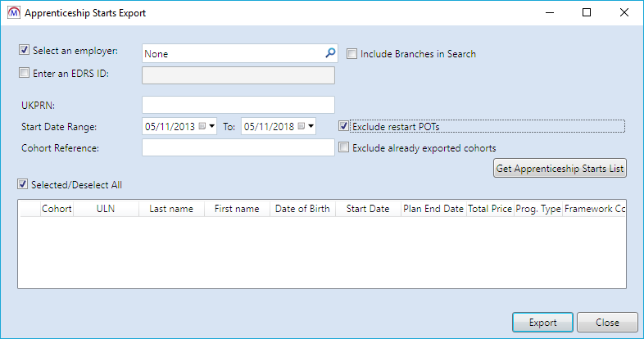Toggle the Selected/Deselect All checkbox

point(24,184)
